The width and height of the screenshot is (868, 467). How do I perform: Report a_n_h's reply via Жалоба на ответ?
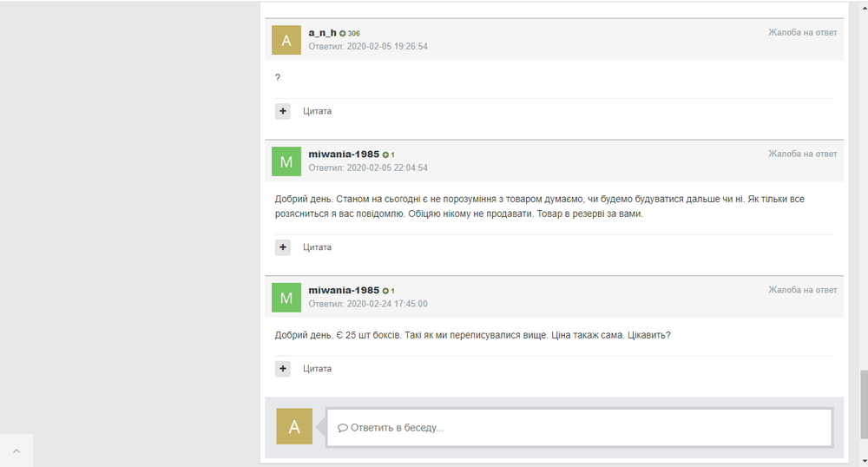coord(802,32)
